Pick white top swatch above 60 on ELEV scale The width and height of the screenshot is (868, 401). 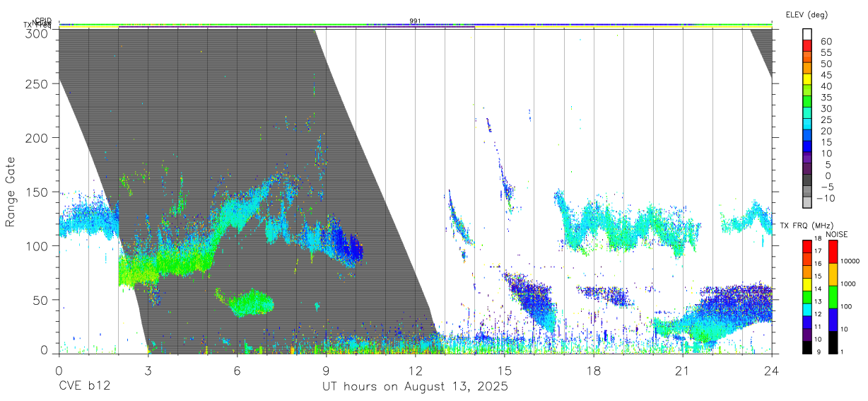point(808,35)
